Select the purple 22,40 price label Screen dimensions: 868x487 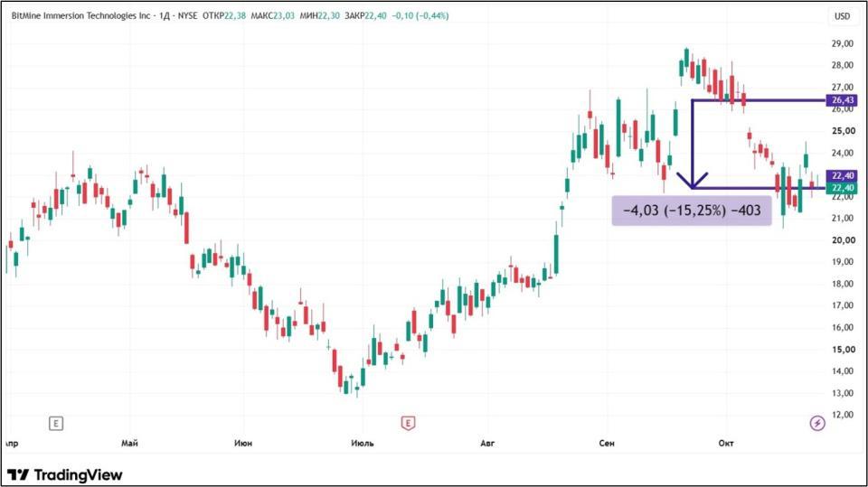pyautogui.click(x=842, y=175)
